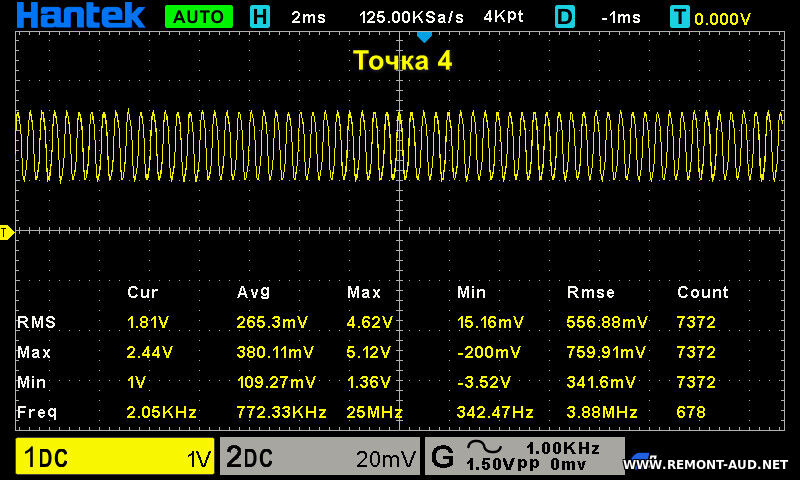Click the 0.000V trigger level value
Viewport: 800px width, 480px height.
click(x=722, y=19)
